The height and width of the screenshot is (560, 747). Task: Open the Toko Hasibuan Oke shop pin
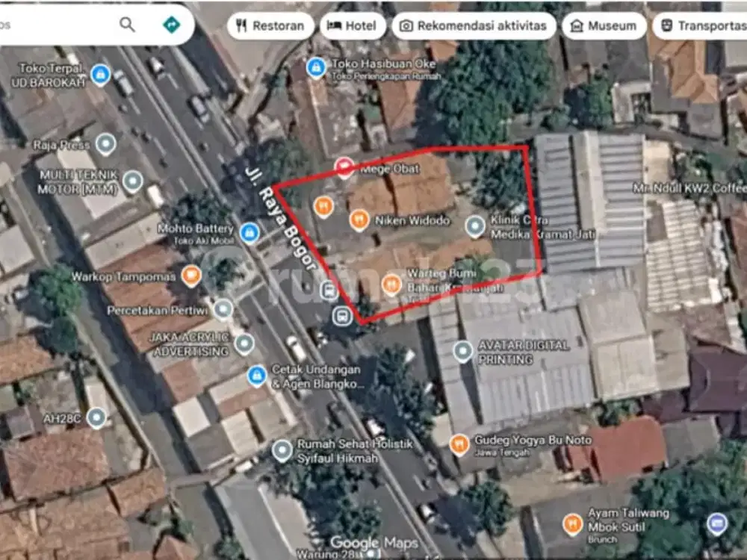316,69
